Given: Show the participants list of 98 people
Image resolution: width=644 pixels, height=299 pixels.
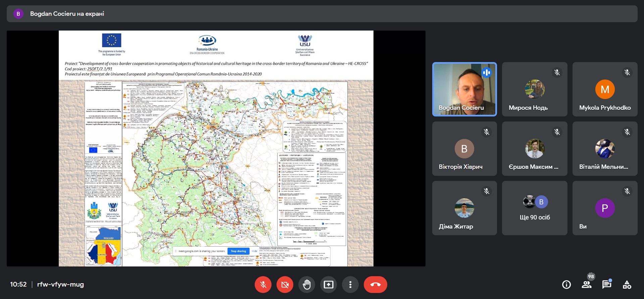Looking at the screenshot, I should 587,285.
